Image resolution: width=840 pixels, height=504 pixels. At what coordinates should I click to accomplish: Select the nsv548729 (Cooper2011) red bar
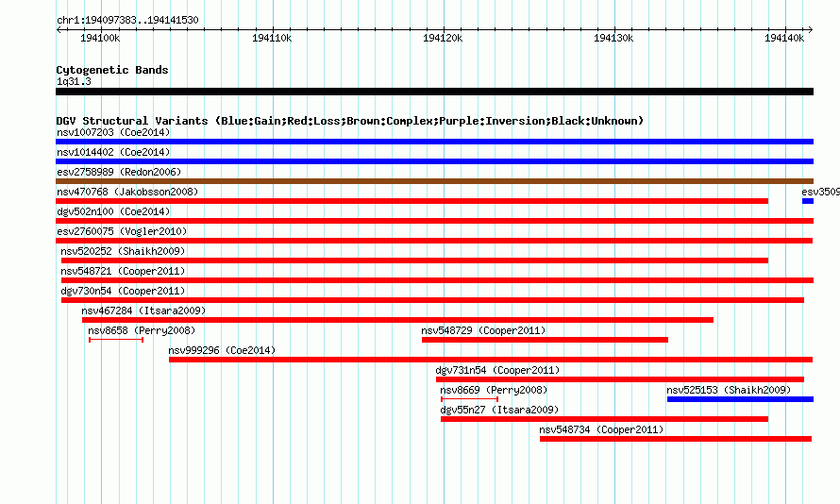click(545, 340)
